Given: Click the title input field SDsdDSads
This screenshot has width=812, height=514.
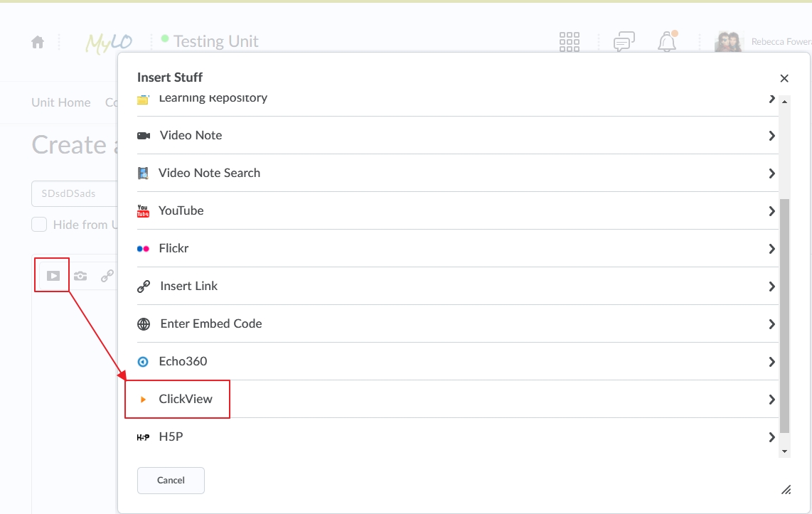Looking at the screenshot, I should tap(75, 193).
